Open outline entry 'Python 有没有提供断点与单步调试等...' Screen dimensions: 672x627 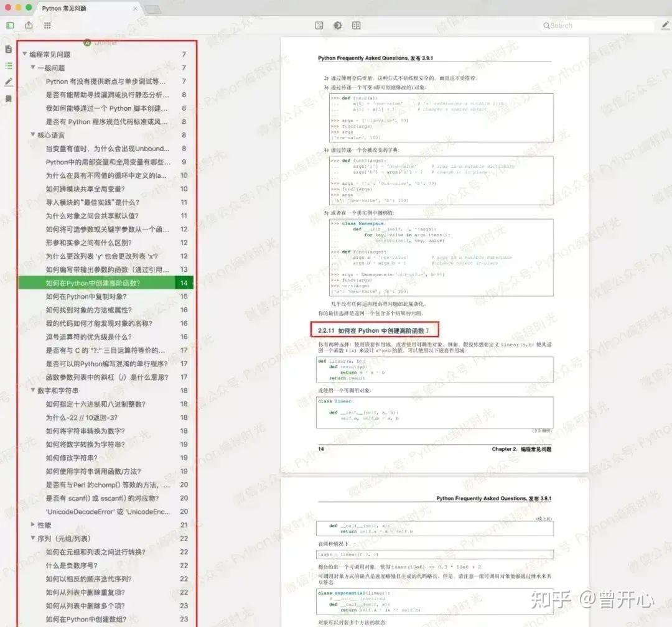click(106, 81)
